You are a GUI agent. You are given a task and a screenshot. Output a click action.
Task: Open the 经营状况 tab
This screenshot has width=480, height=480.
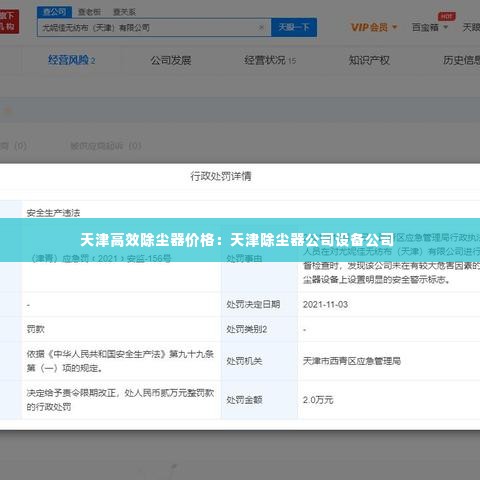click(270, 60)
